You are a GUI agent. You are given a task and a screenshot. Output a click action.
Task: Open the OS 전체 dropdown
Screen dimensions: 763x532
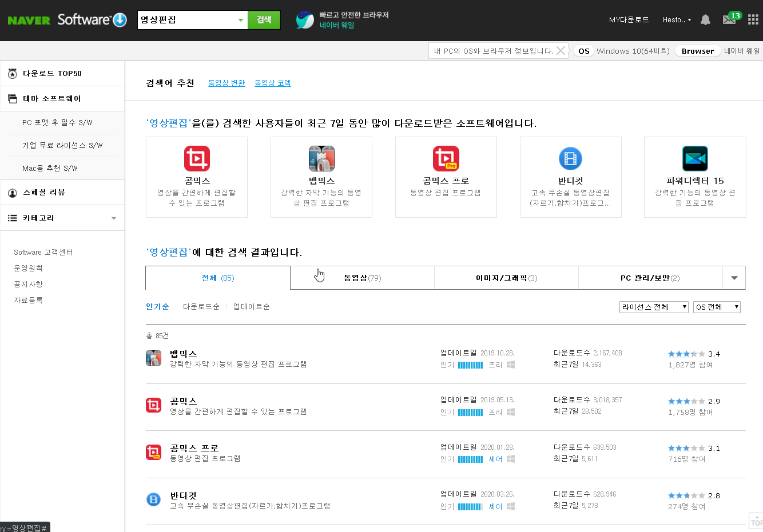click(x=717, y=307)
